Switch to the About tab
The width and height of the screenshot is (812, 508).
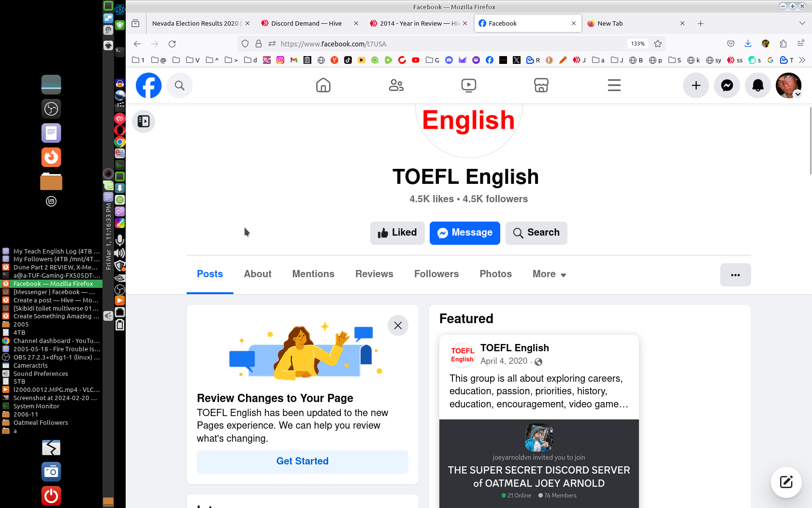click(258, 274)
